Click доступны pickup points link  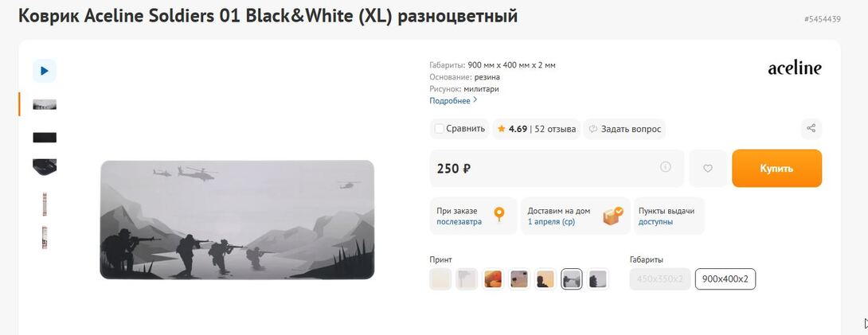click(656, 222)
